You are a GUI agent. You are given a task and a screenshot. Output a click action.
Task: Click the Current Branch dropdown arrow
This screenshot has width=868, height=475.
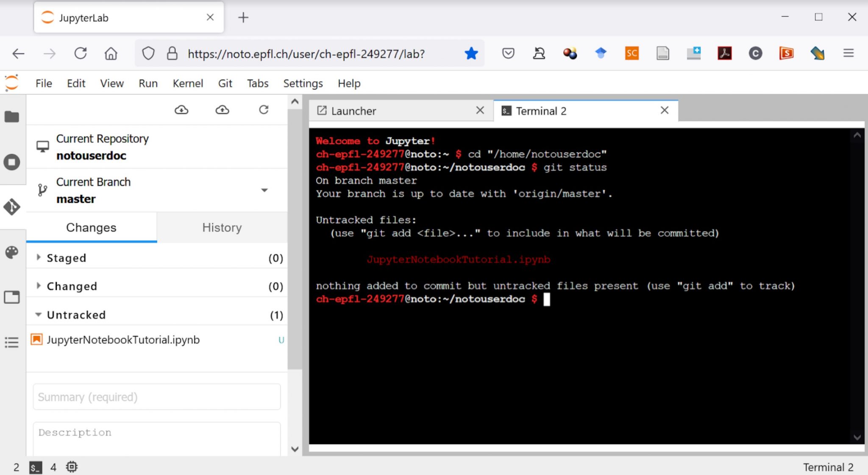(x=264, y=189)
